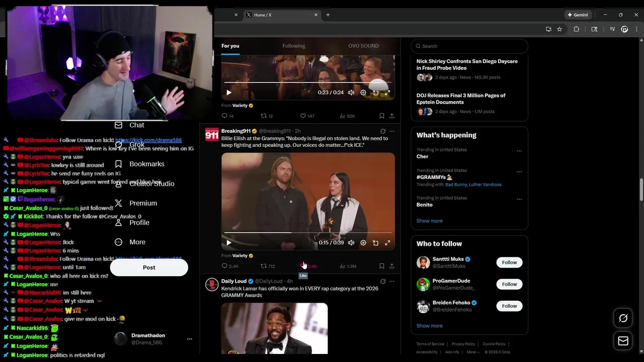Follow ProGamerDude
This screenshot has height=362, width=644.
(509, 284)
